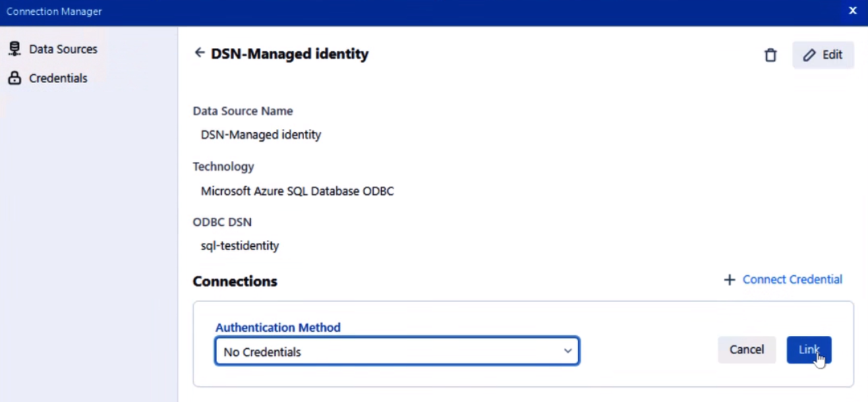Image resolution: width=868 pixels, height=402 pixels.
Task: Click the Microsoft Azure SQL Database ODBC text
Action: (x=297, y=191)
